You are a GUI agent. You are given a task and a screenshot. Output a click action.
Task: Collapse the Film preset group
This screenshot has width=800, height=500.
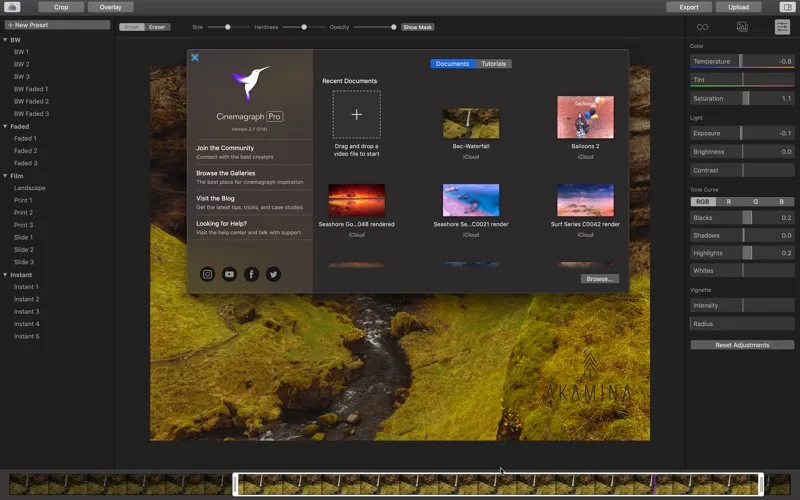tap(5, 176)
